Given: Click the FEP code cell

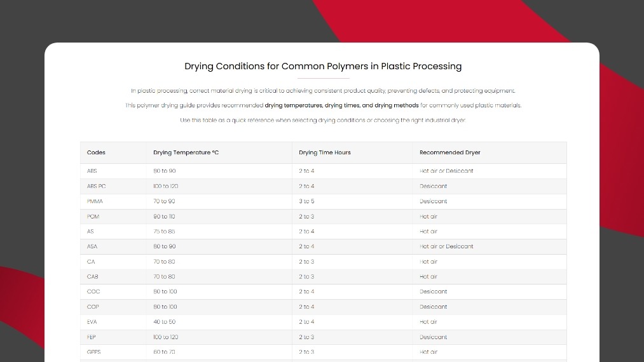Looking at the screenshot, I should coord(92,337).
